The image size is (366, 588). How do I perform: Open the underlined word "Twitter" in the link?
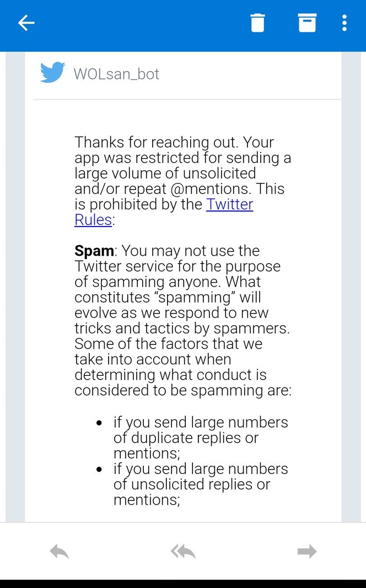coord(229,204)
